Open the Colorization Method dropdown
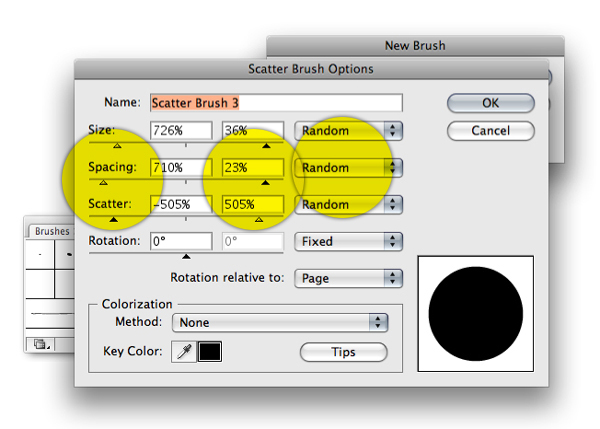Screen dimensions: 600x429 coord(279,322)
